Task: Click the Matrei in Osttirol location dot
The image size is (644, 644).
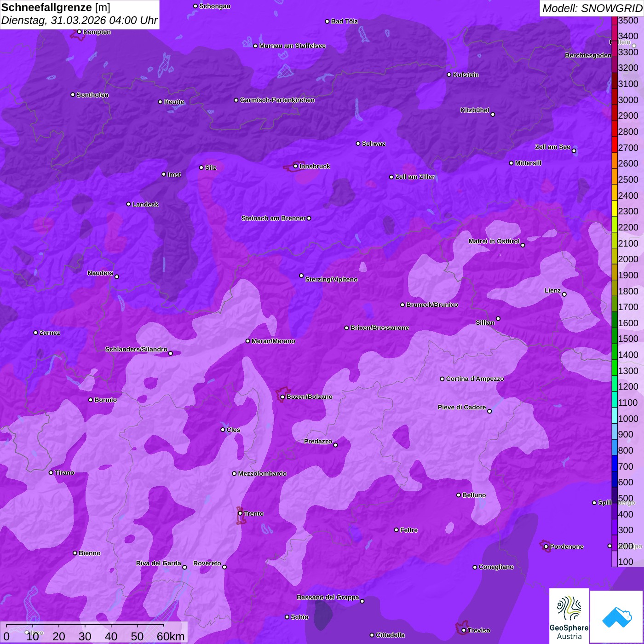Action: pos(523,245)
